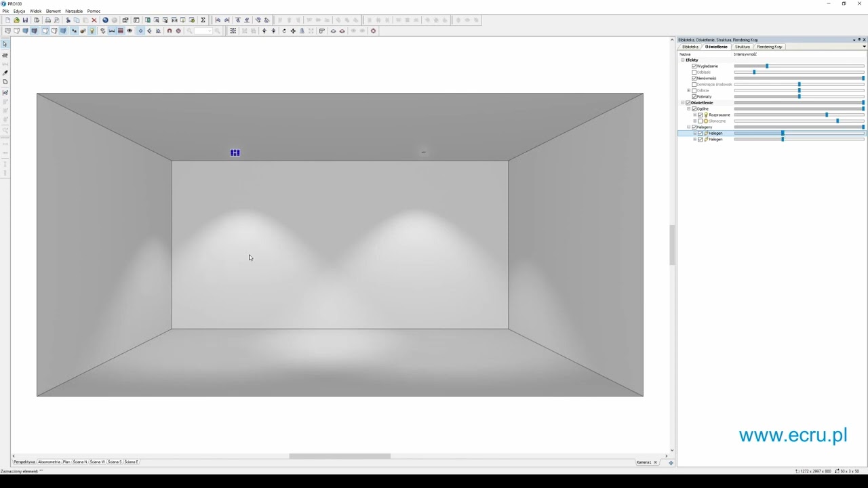The height and width of the screenshot is (488, 868).
Task: Open the Widok menu
Action: pyautogui.click(x=35, y=11)
